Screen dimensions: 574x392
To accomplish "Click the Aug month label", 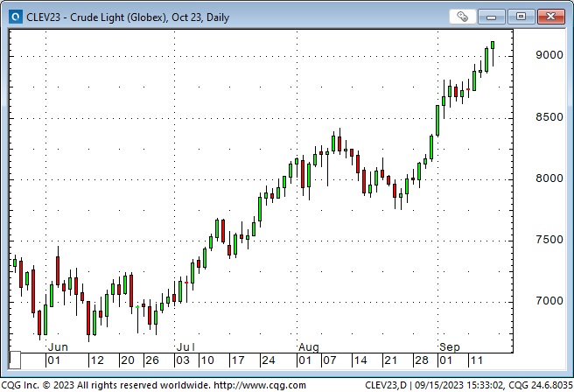I will tap(309, 347).
